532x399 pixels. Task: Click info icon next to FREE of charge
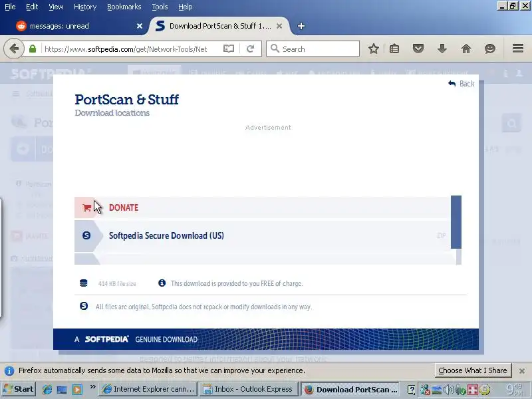[162, 283]
